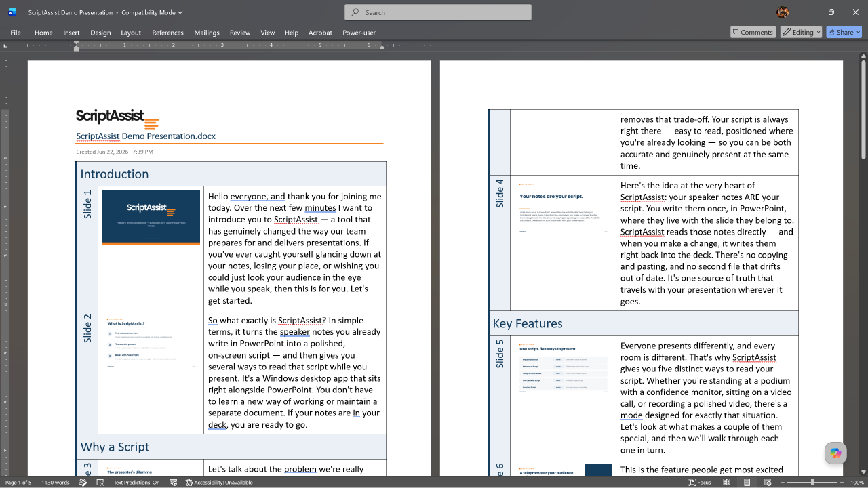This screenshot has width=868, height=488.
Task: Switch to the Insert ribbon tab
Action: 71,33
